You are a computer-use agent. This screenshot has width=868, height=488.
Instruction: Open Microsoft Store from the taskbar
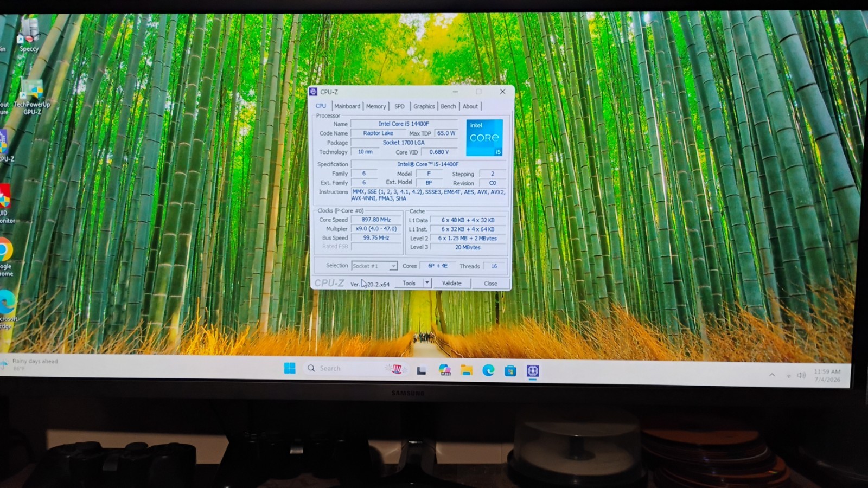click(510, 371)
